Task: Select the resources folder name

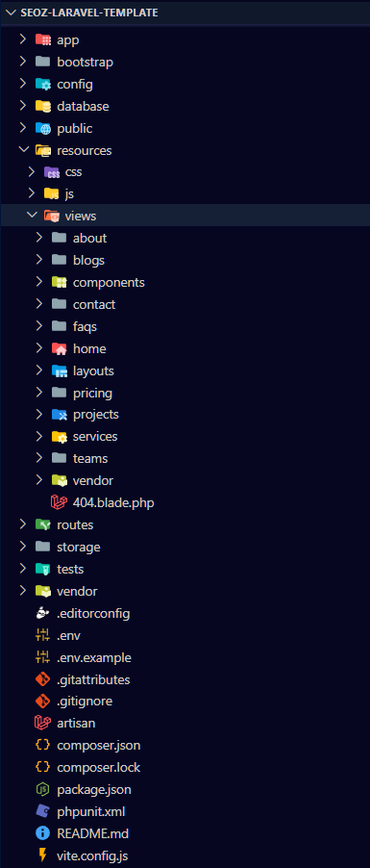Action: point(84,150)
